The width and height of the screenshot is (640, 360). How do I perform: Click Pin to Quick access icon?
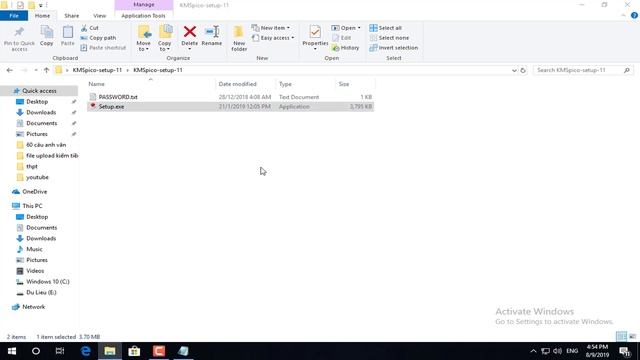click(x=19, y=33)
